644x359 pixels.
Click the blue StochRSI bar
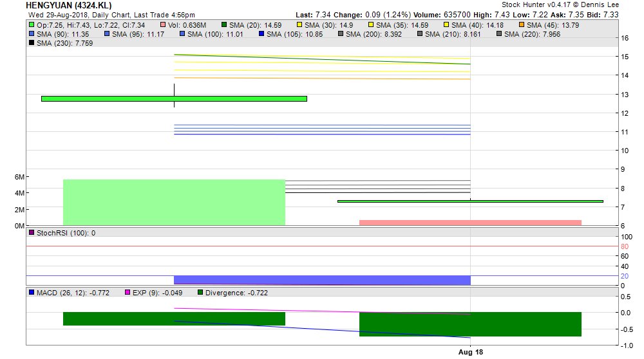(322, 281)
